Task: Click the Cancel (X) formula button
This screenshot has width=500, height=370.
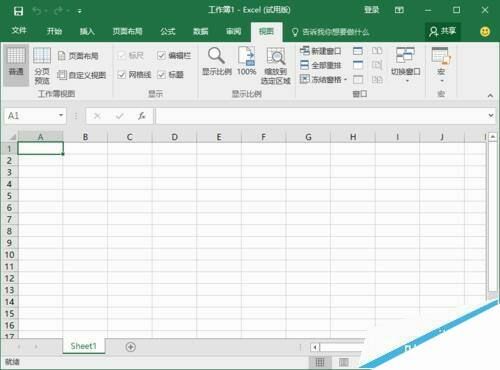Action: [x=97, y=116]
